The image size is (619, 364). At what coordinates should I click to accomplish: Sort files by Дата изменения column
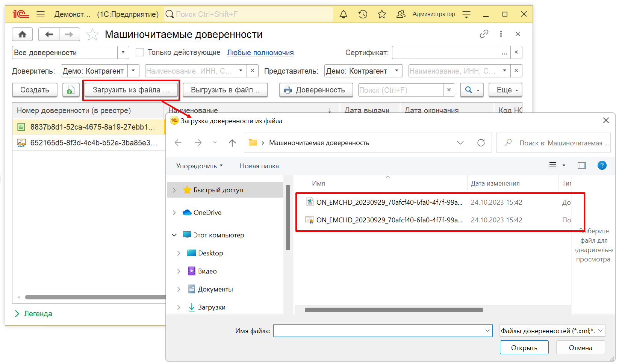tap(495, 183)
